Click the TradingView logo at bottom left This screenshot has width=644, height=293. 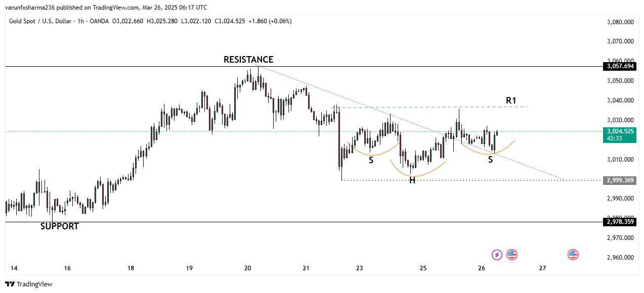[x=29, y=284]
